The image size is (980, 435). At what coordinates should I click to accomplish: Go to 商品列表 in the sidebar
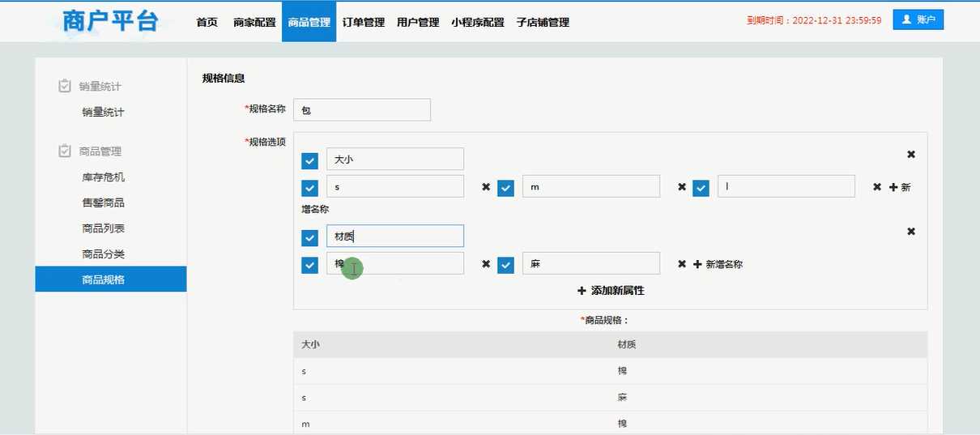coord(103,228)
